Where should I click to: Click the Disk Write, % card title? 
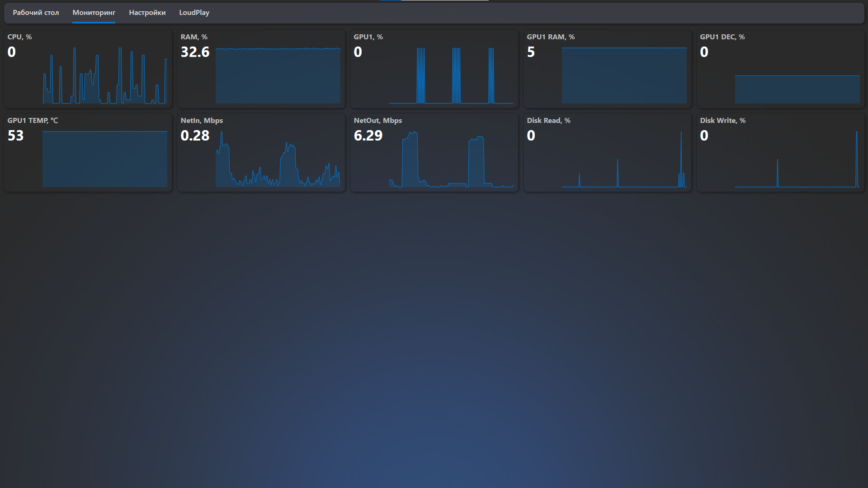(x=722, y=121)
